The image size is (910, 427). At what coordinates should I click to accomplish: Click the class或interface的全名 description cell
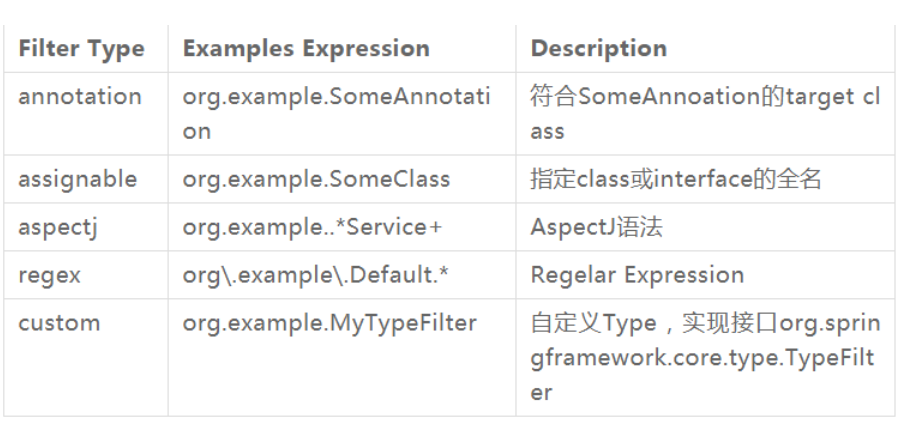pos(676,179)
